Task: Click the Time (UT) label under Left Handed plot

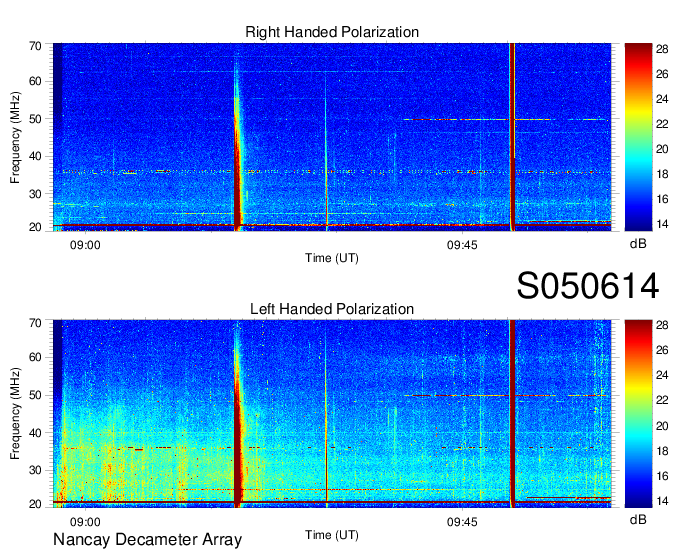Action: [x=332, y=535]
